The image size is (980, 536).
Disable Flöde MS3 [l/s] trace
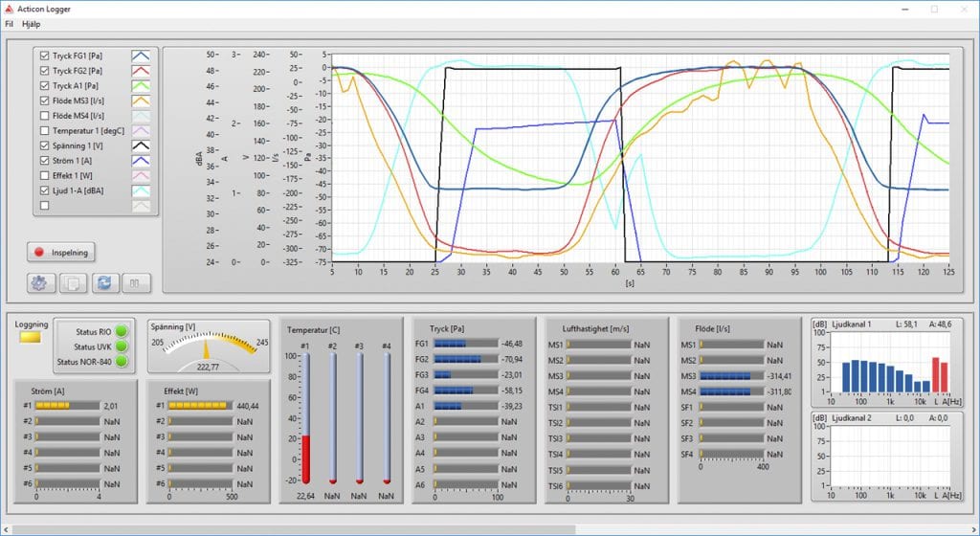(x=44, y=100)
